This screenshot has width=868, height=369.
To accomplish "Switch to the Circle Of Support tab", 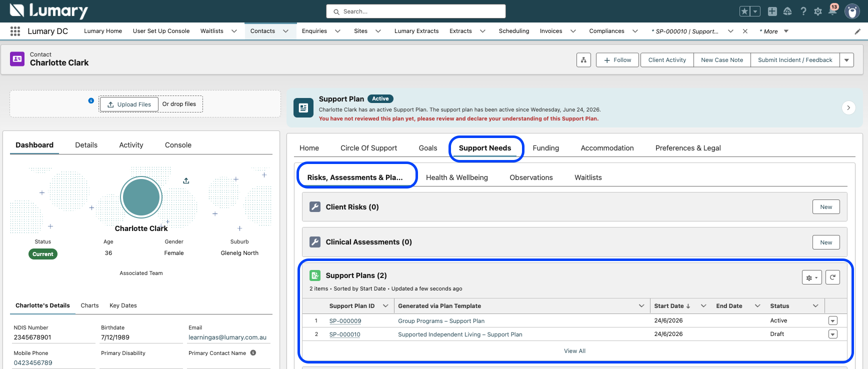I will tap(368, 148).
